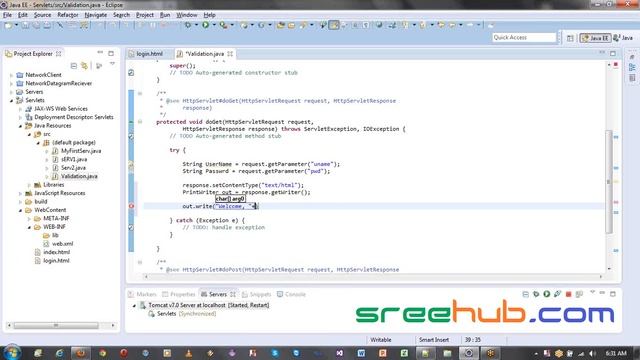Viewport: 640px width, 360px height.
Task: Expand the Libraries node
Action: [x=29, y=185]
